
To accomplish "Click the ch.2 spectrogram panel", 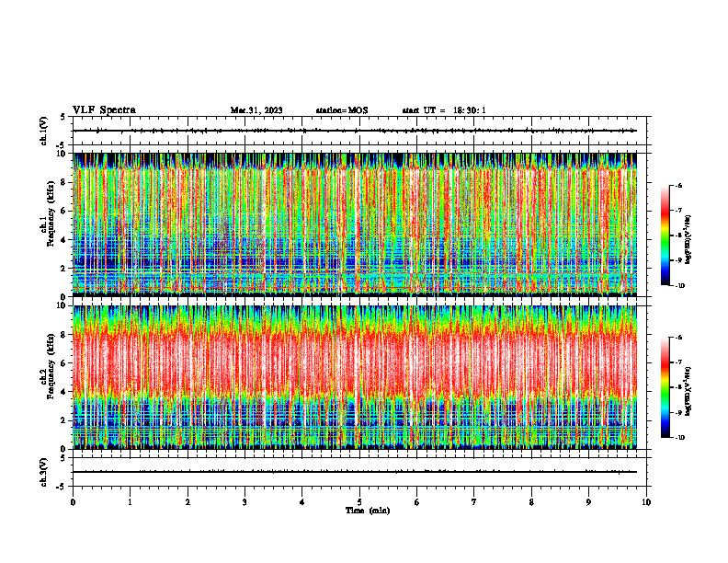I will (x=355, y=377).
